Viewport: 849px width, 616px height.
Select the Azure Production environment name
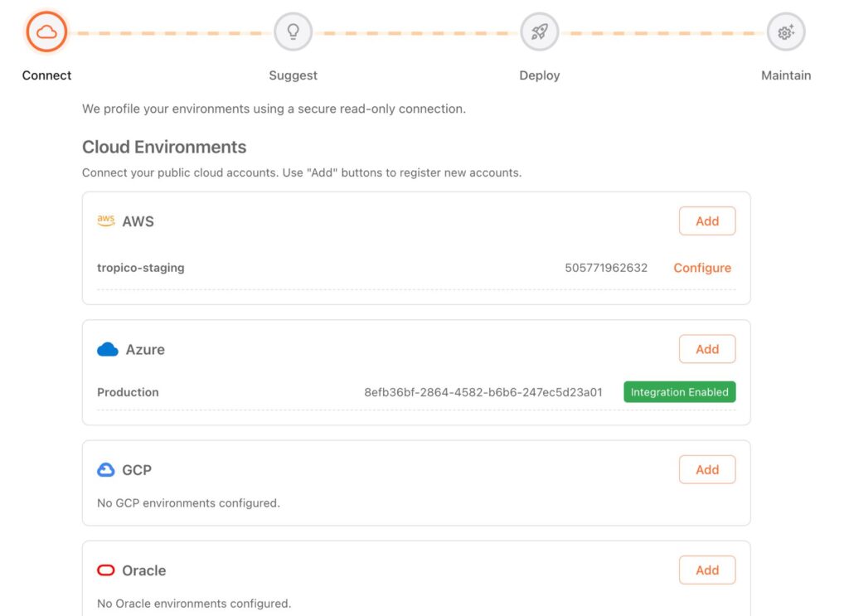click(x=128, y=392)
